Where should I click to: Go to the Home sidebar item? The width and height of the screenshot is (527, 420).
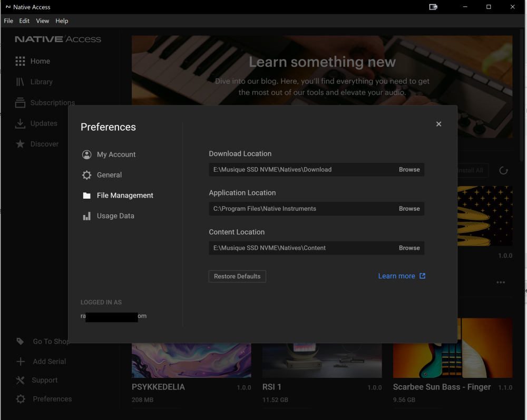pyautogui.click(x=41, y=61)
